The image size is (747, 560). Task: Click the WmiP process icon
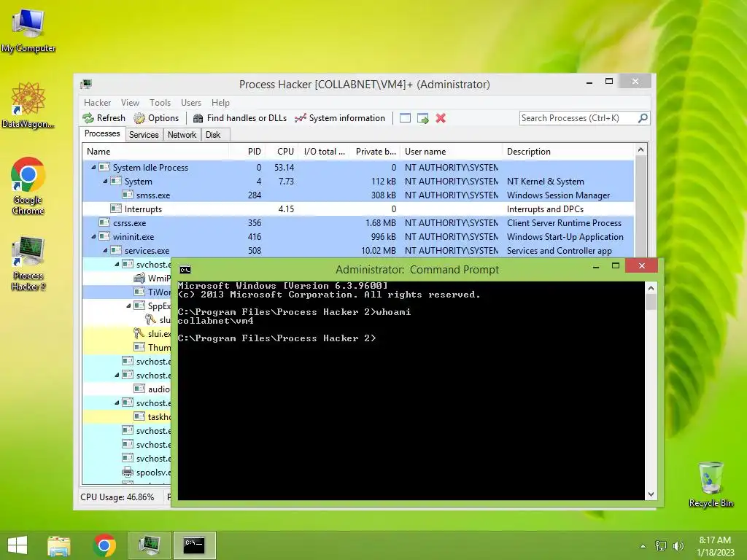(139, 278)
